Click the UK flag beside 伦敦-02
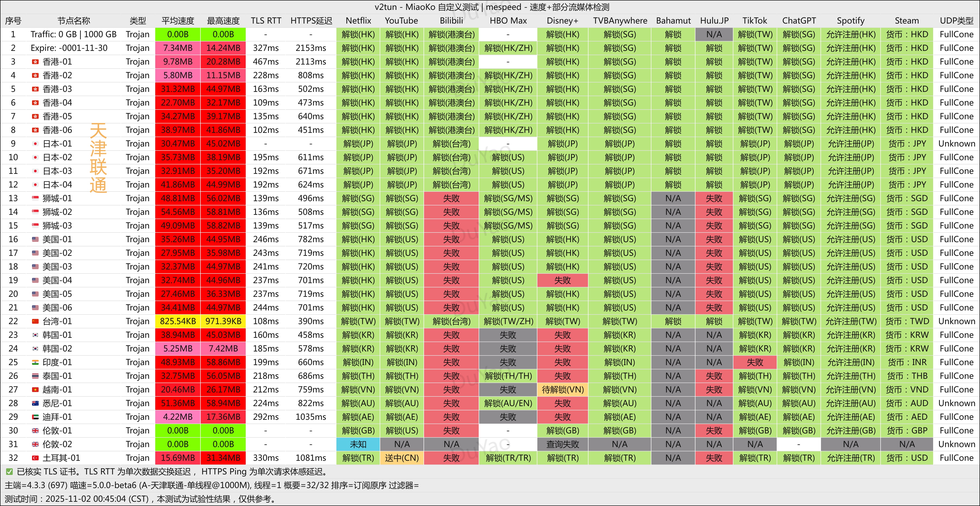 pyautogui.click(x=35, y=444)
